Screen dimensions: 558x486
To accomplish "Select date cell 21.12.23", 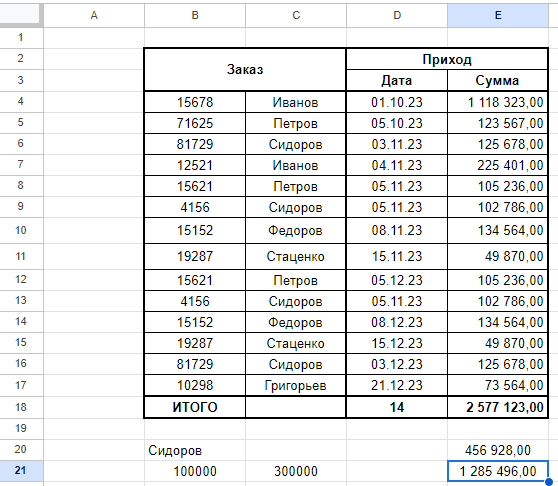I will tap(397, 385).
